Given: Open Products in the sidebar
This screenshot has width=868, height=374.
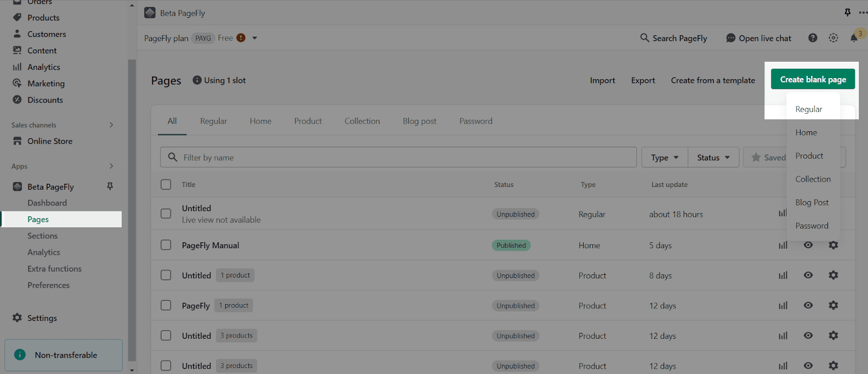Looking at the screenshot, I should [x=43, y=17].
